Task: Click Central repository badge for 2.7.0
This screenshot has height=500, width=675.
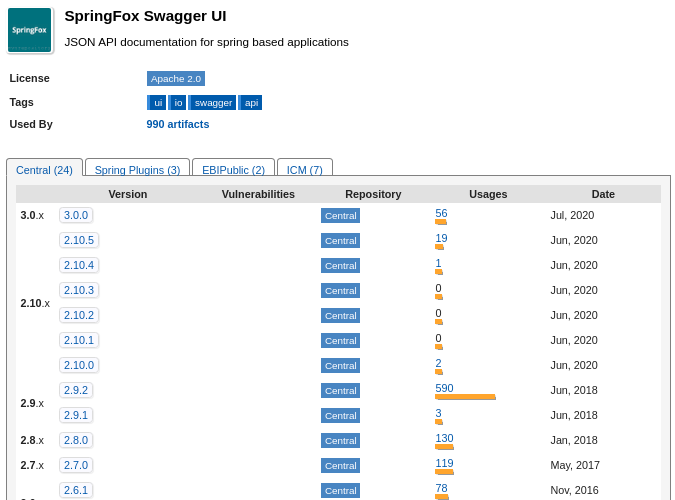Action: [x=341, y=466]
